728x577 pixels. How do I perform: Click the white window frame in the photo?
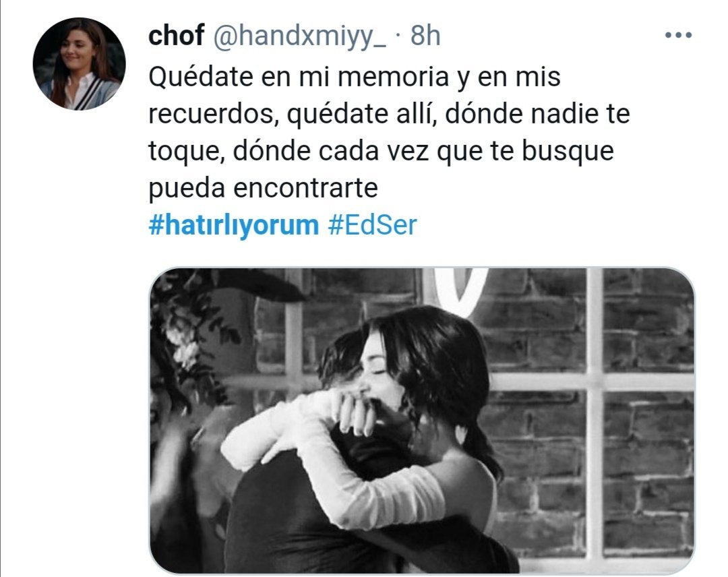tap(594, 418)
